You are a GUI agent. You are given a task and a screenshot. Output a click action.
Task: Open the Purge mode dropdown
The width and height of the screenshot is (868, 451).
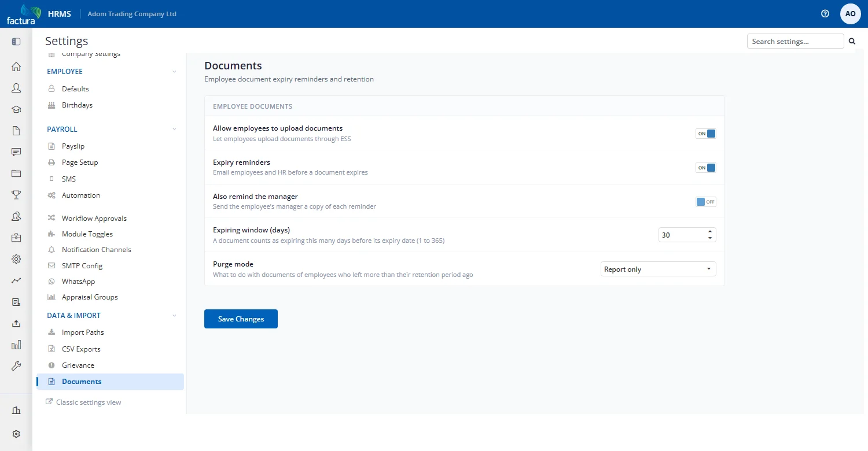tap(658, 269)
